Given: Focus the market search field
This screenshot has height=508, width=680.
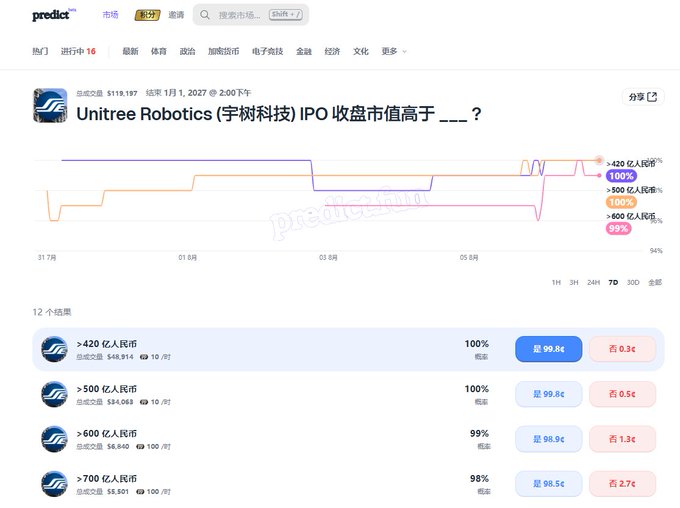Looking at the screenshot, I should pos(251,15).
